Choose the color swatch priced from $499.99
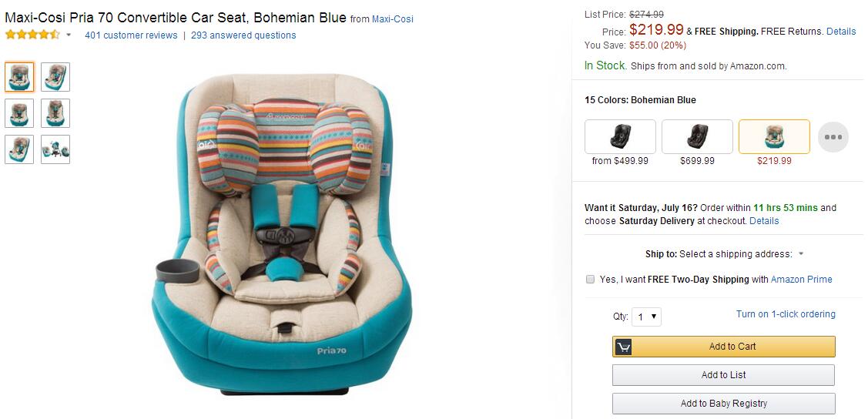 620,137
